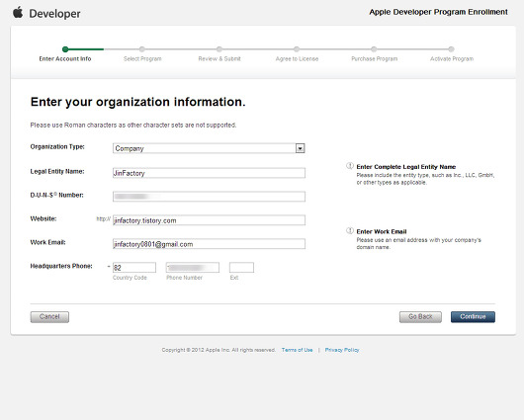524x420 pixels.
Task: Select the Review & Submit step
Action: pos(219,54)
